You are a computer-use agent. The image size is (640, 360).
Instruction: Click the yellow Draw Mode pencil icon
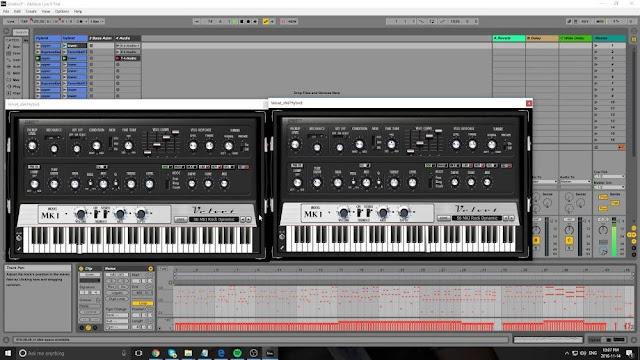[x=266, y=21]
